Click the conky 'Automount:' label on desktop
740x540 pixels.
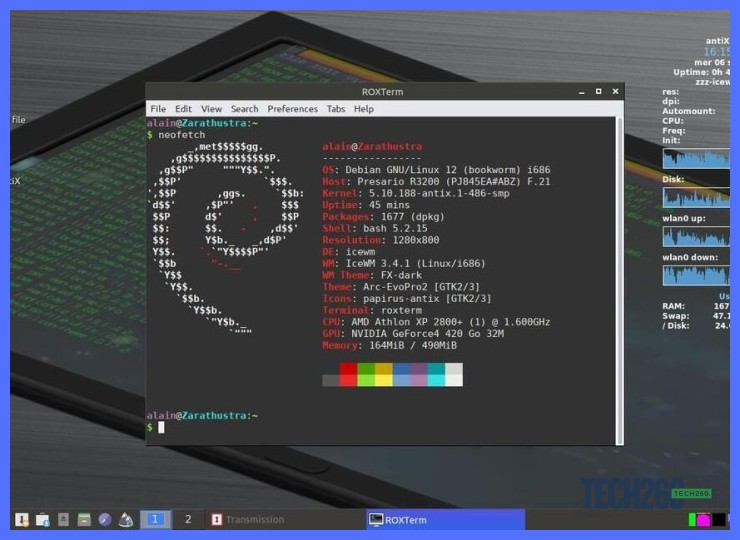[x=689, y=111]
